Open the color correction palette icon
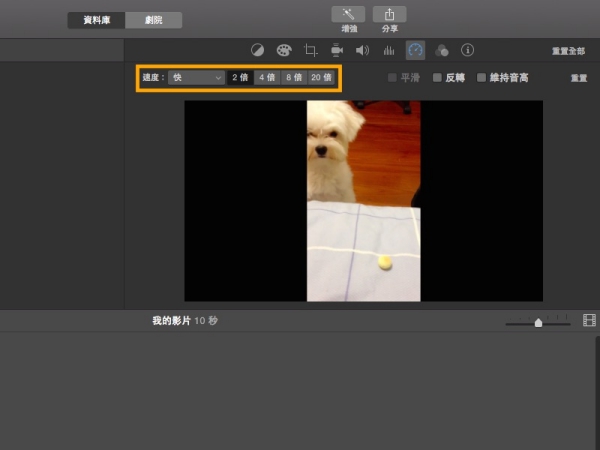Screen dimensions: 600x450 (x=284, y=50)
